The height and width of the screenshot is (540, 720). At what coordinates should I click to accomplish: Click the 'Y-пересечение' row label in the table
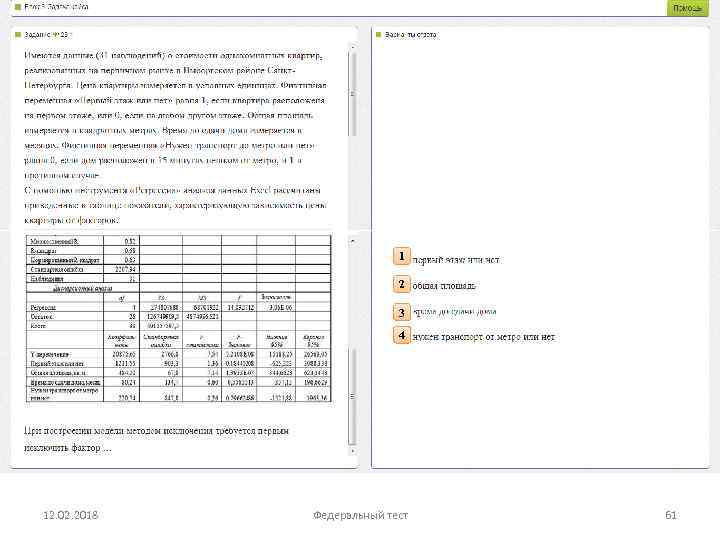click(50, 354)
